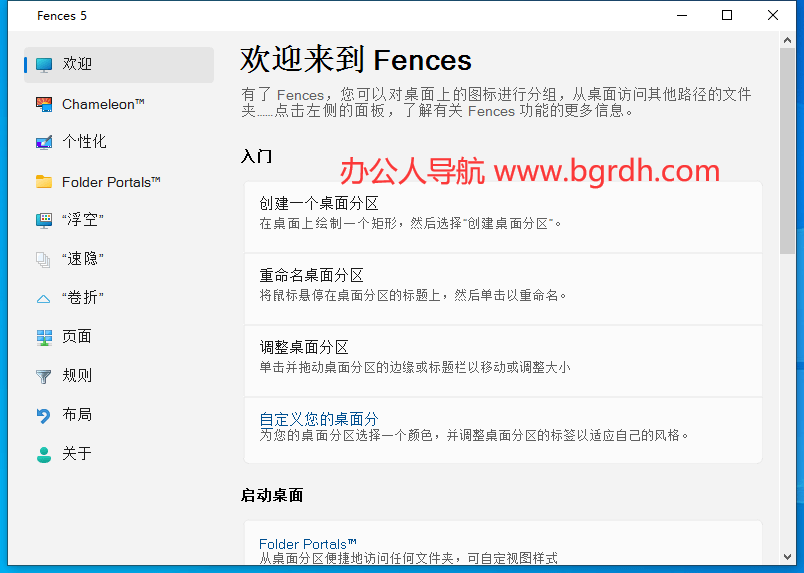Click the 欢迎来到 Fences page title
Screen dimensions: 804x573
tap(356, 60)
